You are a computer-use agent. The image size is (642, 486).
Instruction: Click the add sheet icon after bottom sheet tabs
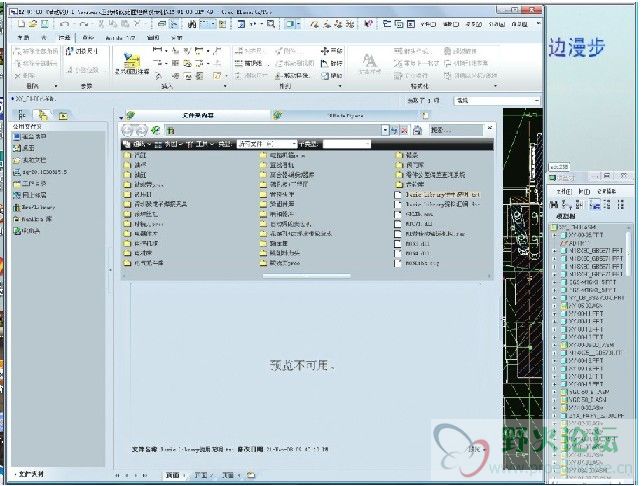(251, 475)
